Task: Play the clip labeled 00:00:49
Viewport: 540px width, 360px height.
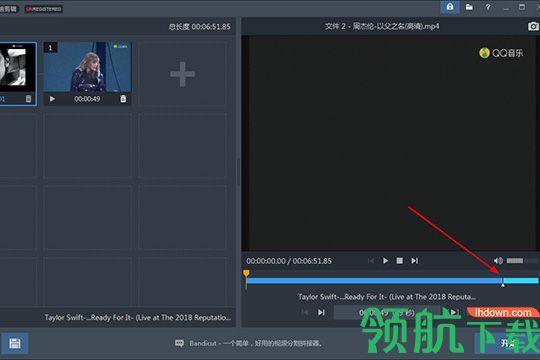Action: 52,99
